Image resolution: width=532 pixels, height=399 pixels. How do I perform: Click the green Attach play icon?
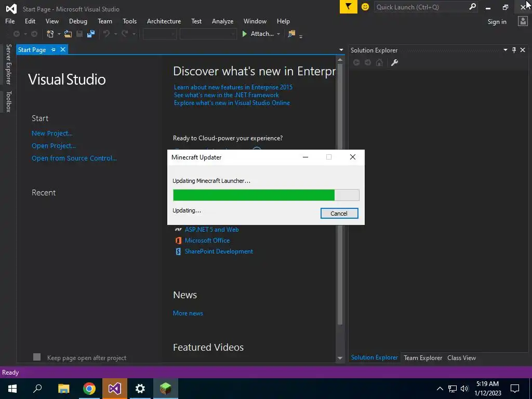point(244,34)
